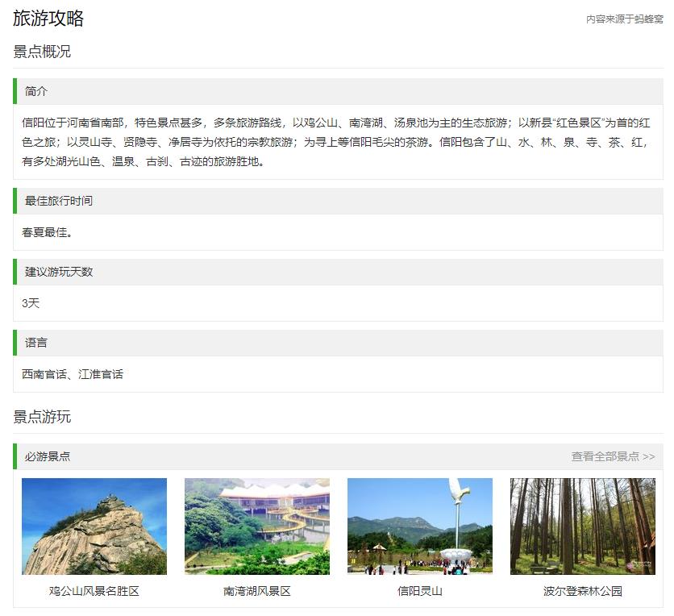Click the 3天 value text
This screenshot has width=674, height=616.
[31, 303]
